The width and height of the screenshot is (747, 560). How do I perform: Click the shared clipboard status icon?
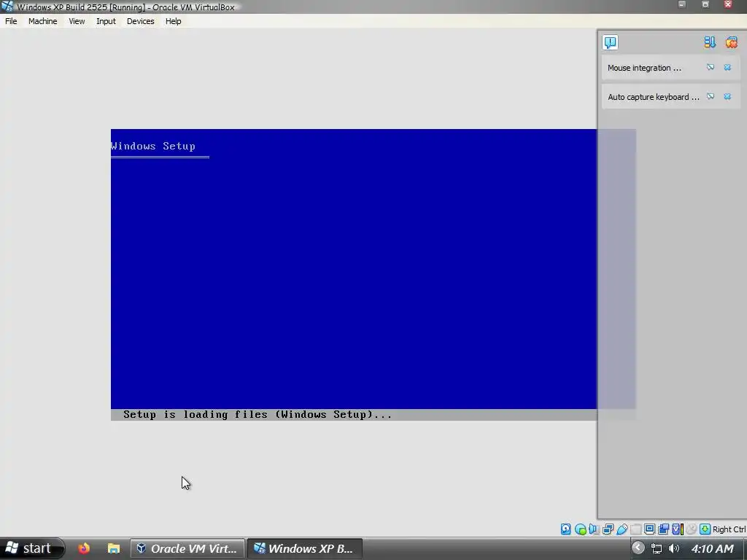pos(663,529)
